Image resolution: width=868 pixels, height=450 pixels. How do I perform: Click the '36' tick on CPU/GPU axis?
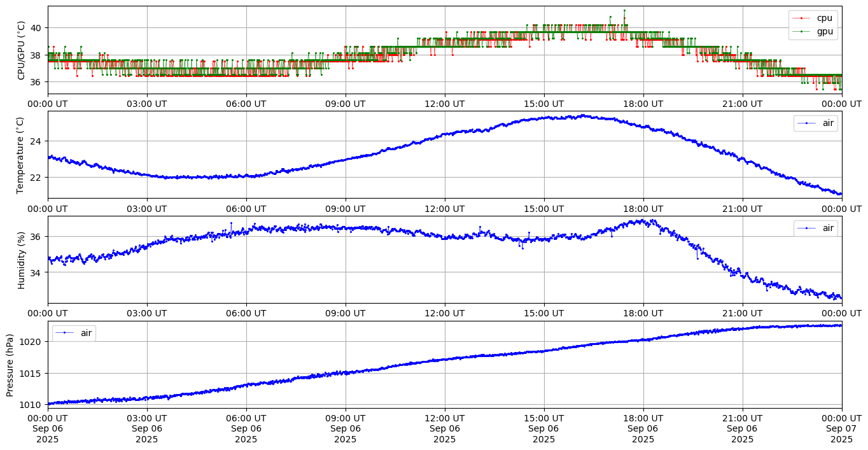tap(38, 82)
